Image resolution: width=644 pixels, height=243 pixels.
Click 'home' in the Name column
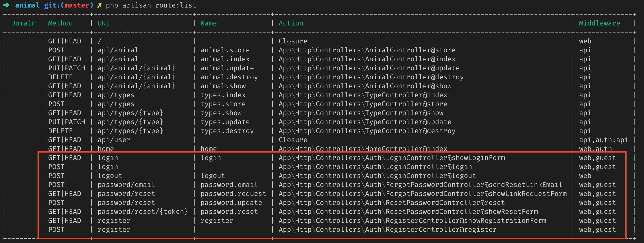208,149
